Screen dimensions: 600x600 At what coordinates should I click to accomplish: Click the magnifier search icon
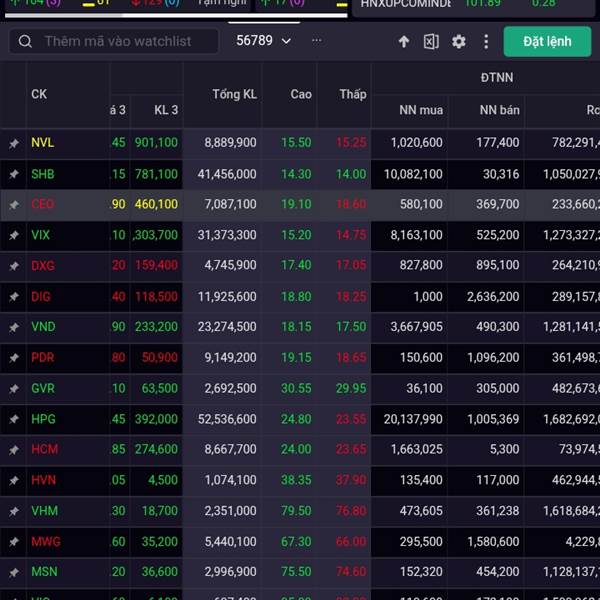(x=25, y=41)
